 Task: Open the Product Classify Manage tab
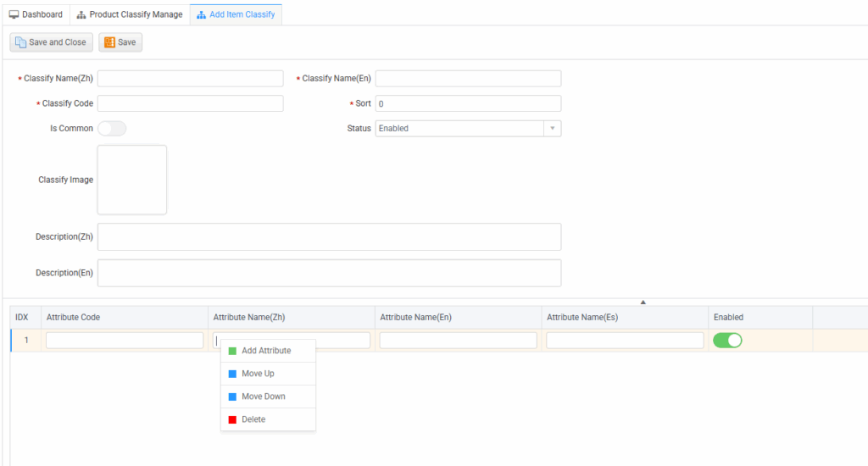(x=129, y=14)
